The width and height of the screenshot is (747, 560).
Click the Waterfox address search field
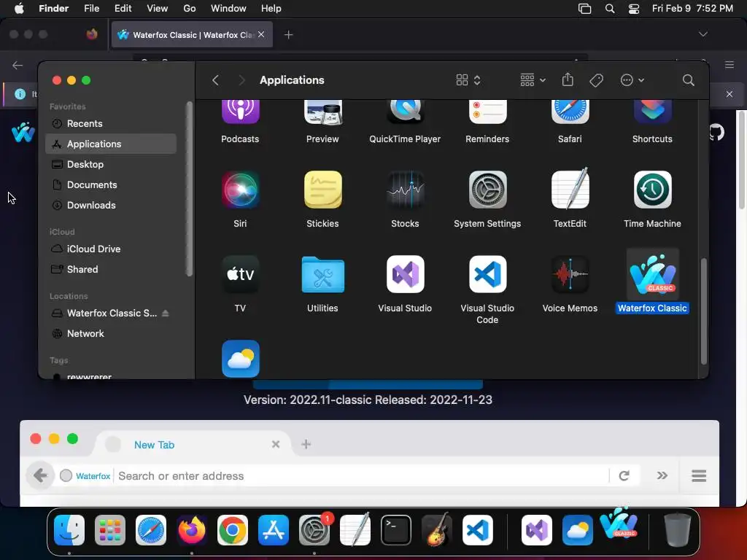point(362,475)
